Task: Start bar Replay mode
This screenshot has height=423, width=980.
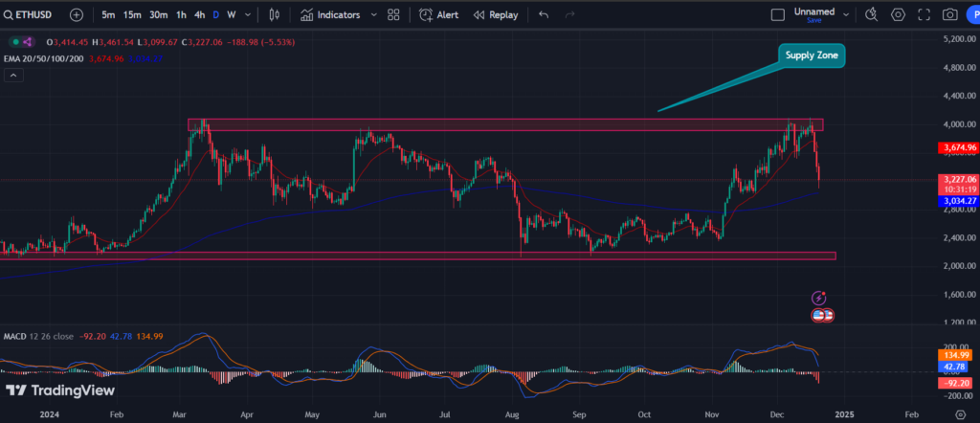Action: tap(496, 14)
